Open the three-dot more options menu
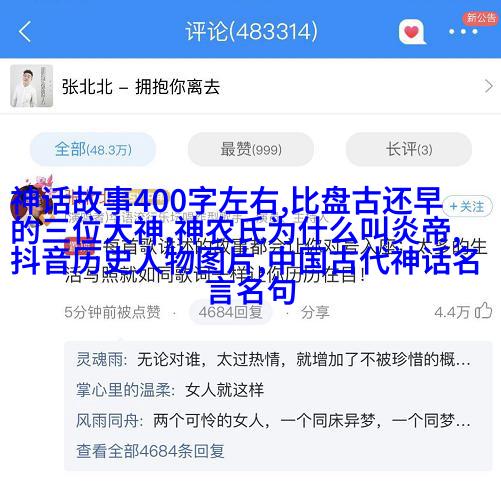501x485 pixels. tap(463, 32)
